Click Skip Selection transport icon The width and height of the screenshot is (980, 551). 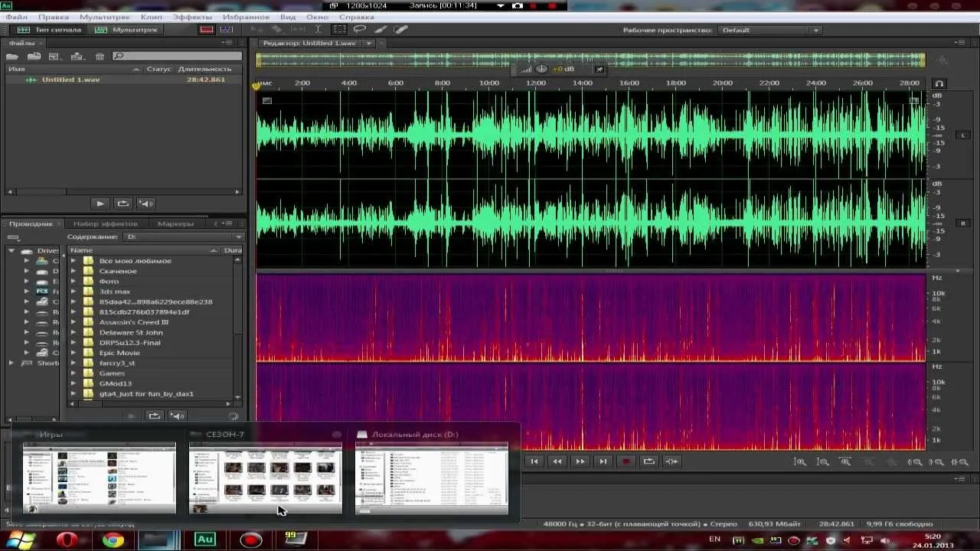(671, 461)
